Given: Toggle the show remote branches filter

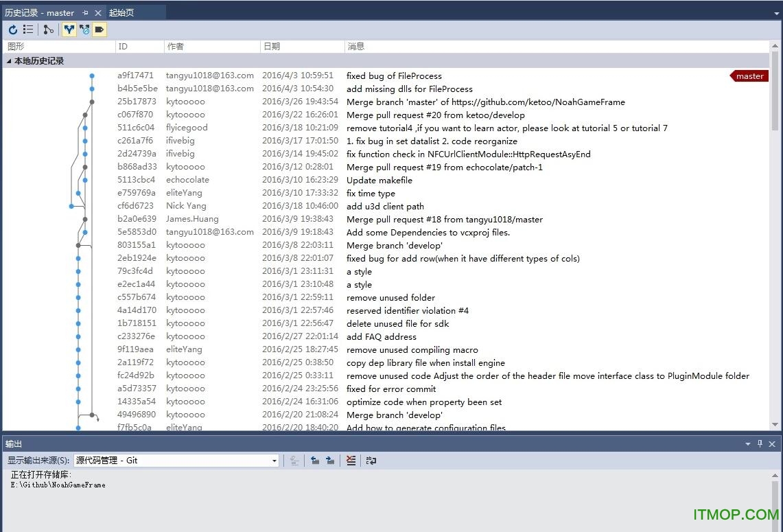Looking at the screenshot, I should click(x=84, y=30).
